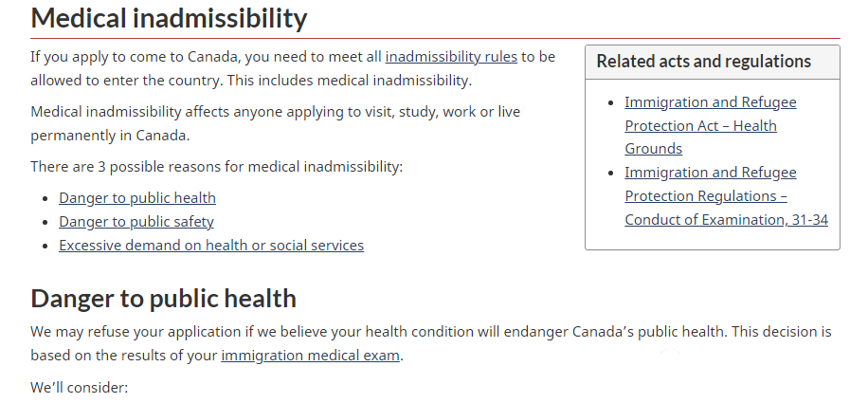Click the paragraph starting 'If you apply to come'
Image resolution: width=868 pixels, height=403 pixels.
pyautogui.click(x=293, y=68)
